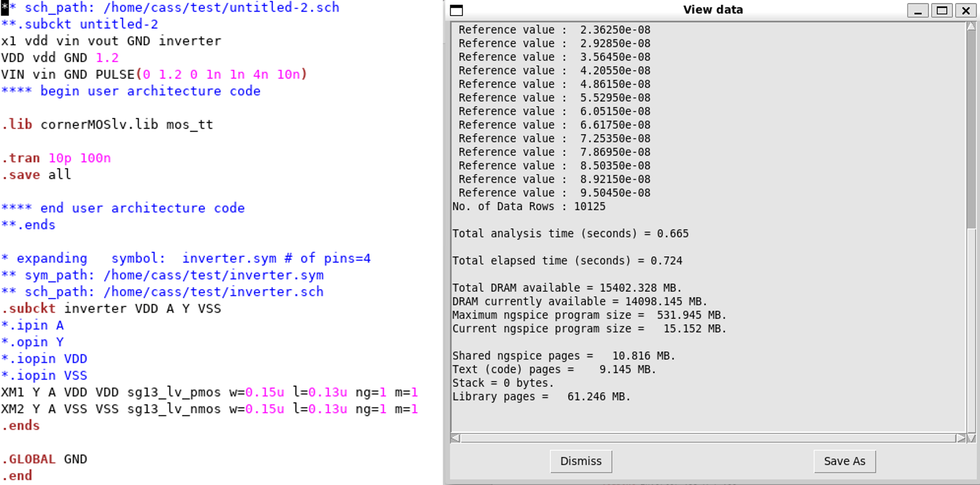Click the '.lib cornerMOSlv.lib mos_tt' line
This screenshot has width=980, height=485.
tap(107, 125)
